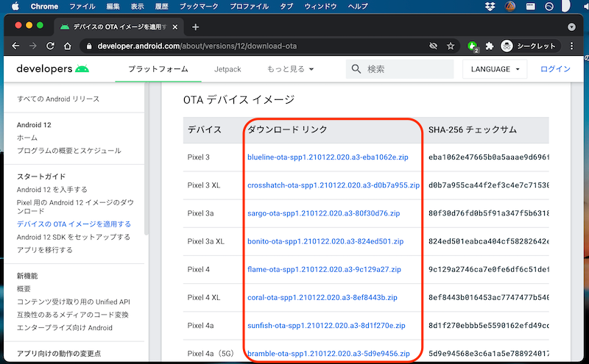Screen dimensions: 589x364
Task: Expand the LANGUAGE dropdown
Action: point(495,69)
